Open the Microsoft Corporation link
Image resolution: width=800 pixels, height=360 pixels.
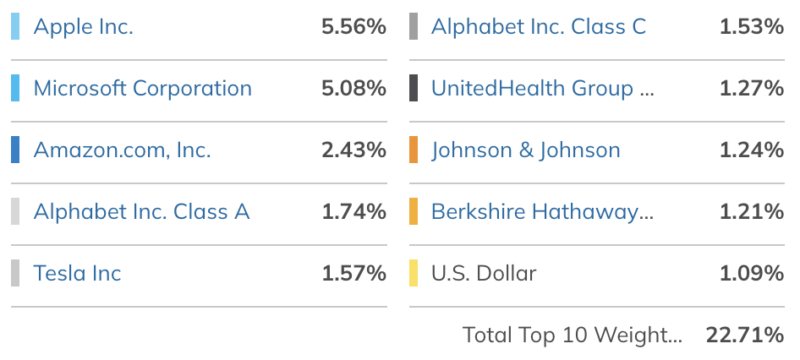click(x=142, y=88)
